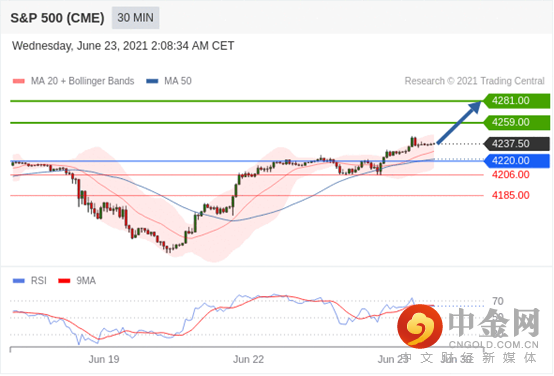Screen dimensions: 554x376
Task: Click the MA 20 + Bollinger Bands legend label
Action: coord(82,81)
